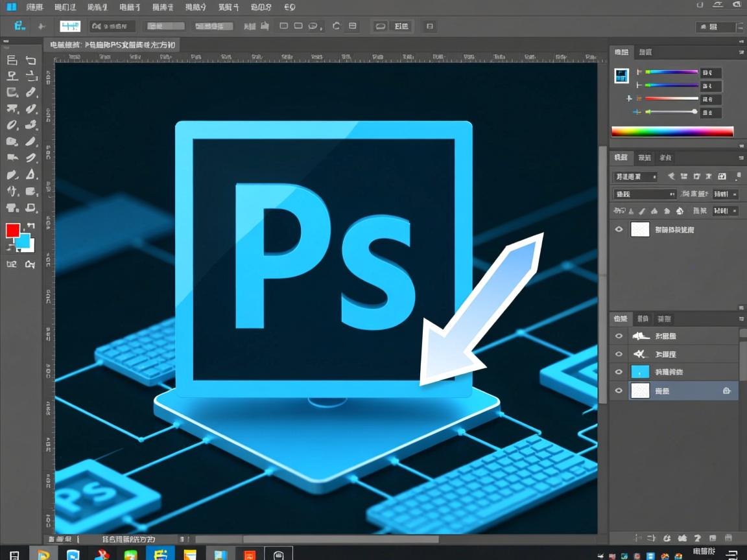
Task: Click the blue swatch thumbnail in the Color panel
Action: coord(621,75)
